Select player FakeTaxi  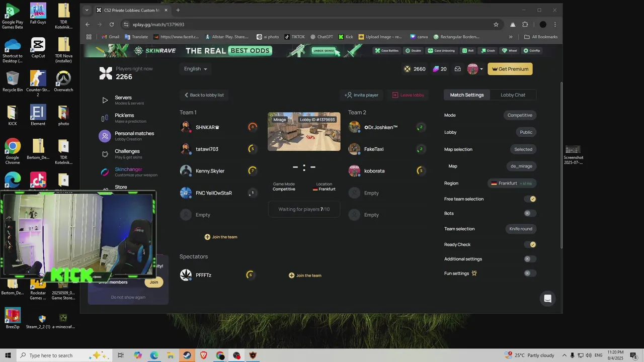374,149
